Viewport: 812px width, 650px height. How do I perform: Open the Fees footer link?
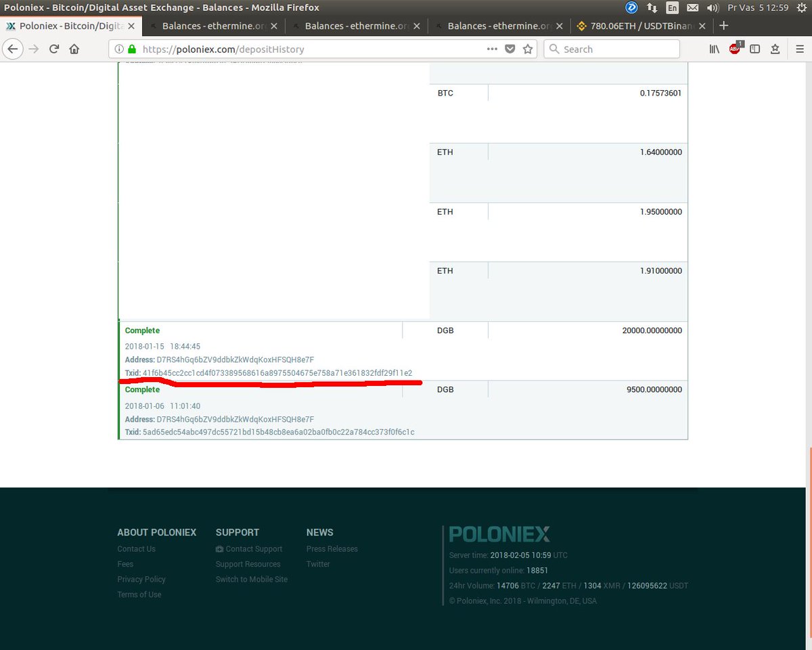pyautogui.click(x=125, y=564)
